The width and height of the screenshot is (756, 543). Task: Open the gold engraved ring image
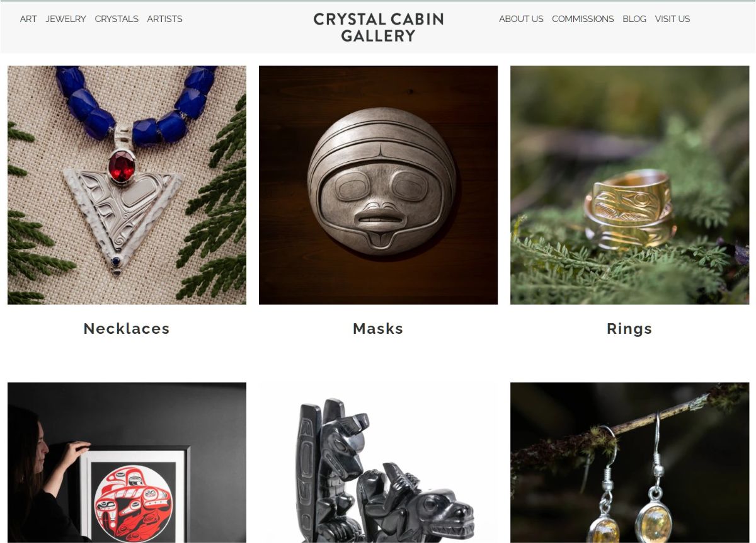[629, 185]
